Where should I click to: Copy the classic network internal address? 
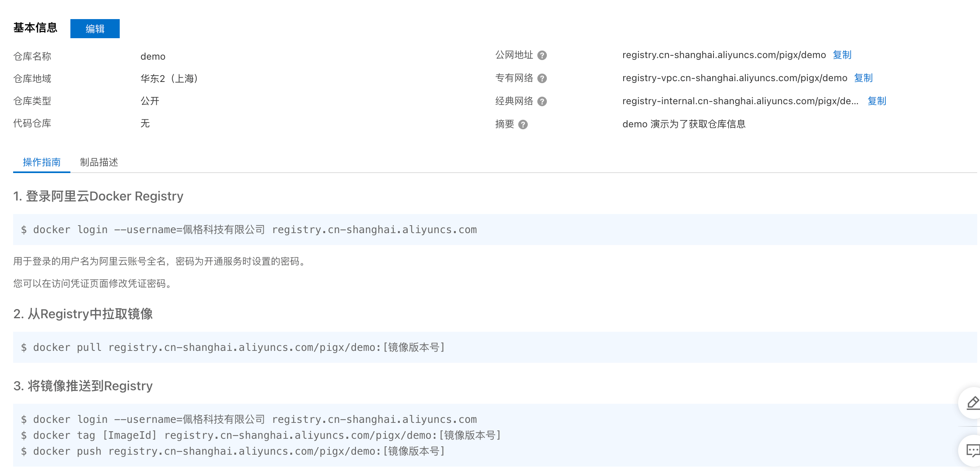point(877,101)
